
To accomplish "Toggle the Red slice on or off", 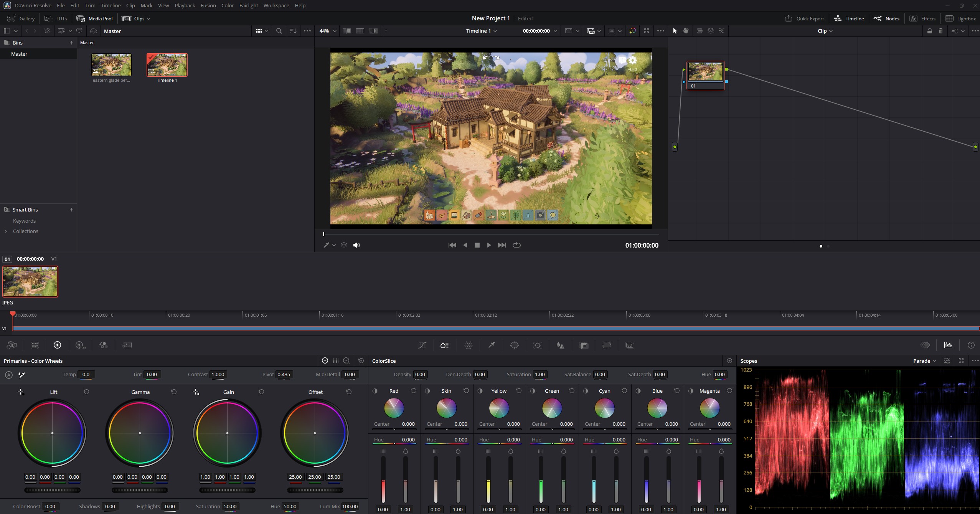I will pos(375,391).
